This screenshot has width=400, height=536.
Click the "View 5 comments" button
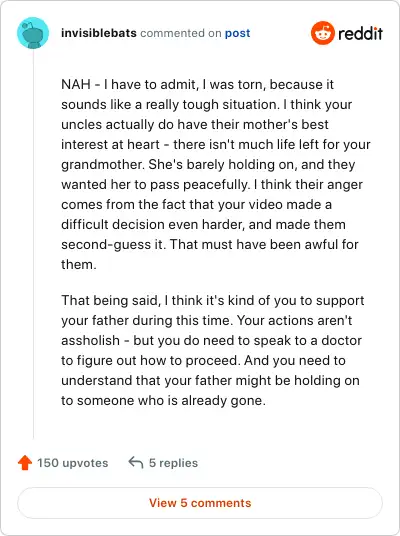tap(200, 503)
